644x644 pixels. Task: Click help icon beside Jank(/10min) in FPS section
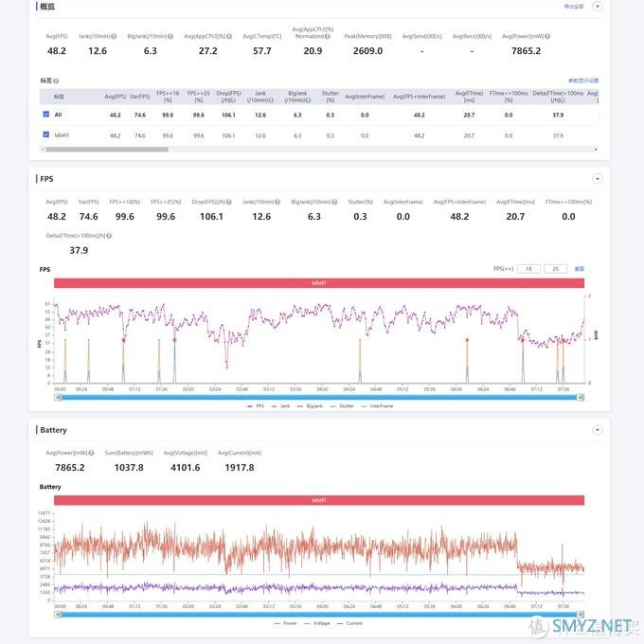(277, 202)
